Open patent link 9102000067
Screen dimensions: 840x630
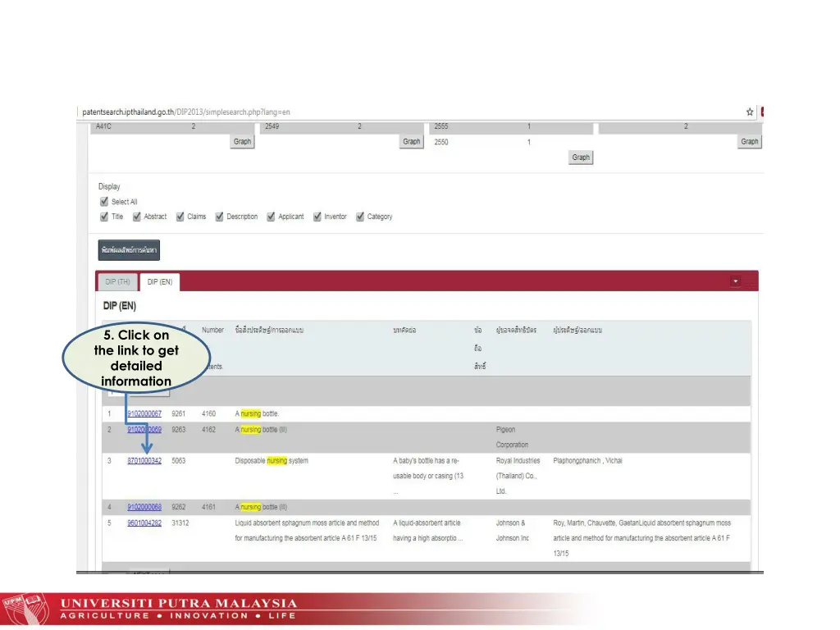tap(144, 414)
